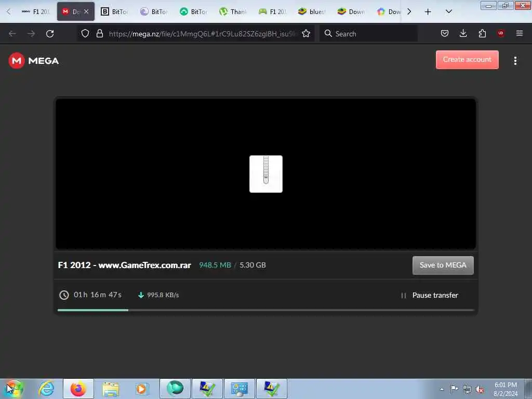
Task: Click the browser back arrow
Action: pos(12,34)
